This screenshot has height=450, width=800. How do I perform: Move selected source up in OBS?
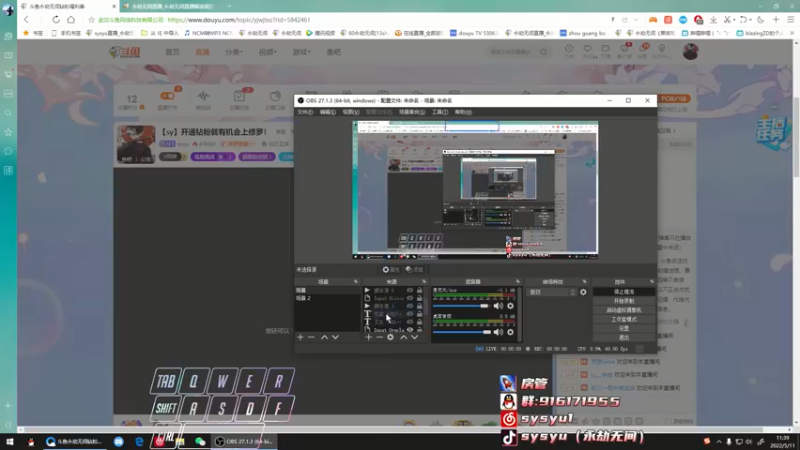pos(404,337)
